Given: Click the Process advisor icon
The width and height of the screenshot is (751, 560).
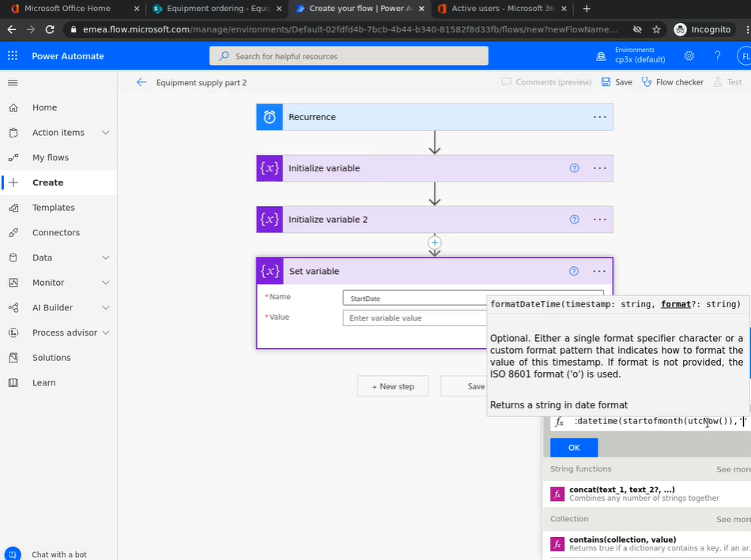Looking at the screenshot, I should [x=13, y=333].
